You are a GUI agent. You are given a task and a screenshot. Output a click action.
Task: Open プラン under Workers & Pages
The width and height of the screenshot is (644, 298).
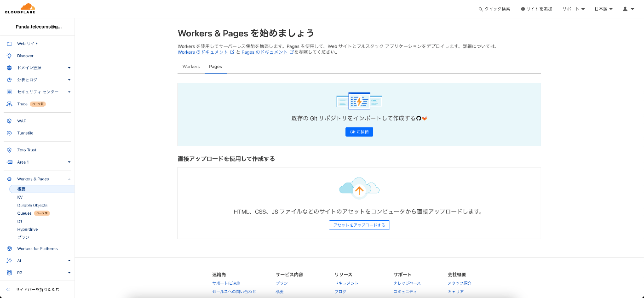click(x=23, y=237)
